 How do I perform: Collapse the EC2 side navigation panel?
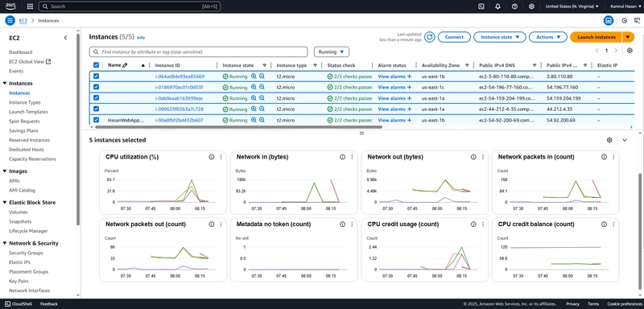[x=65, y=38]
